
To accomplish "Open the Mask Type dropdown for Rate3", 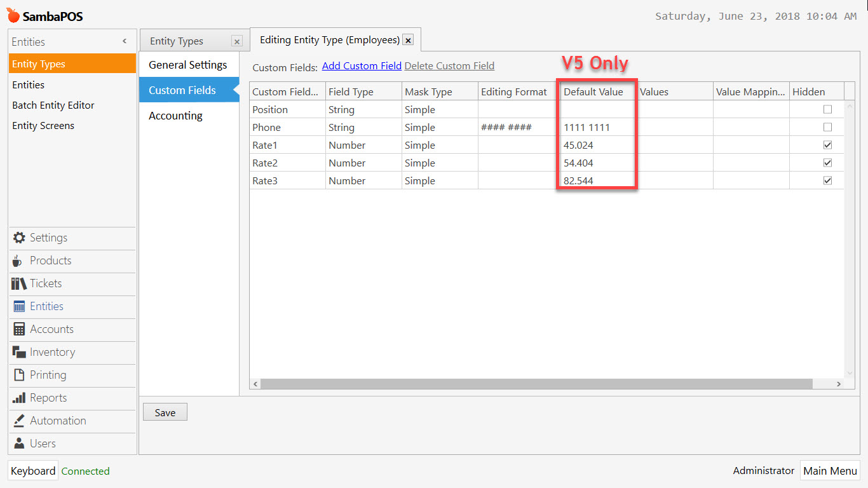I will click(x=440, y=180).
